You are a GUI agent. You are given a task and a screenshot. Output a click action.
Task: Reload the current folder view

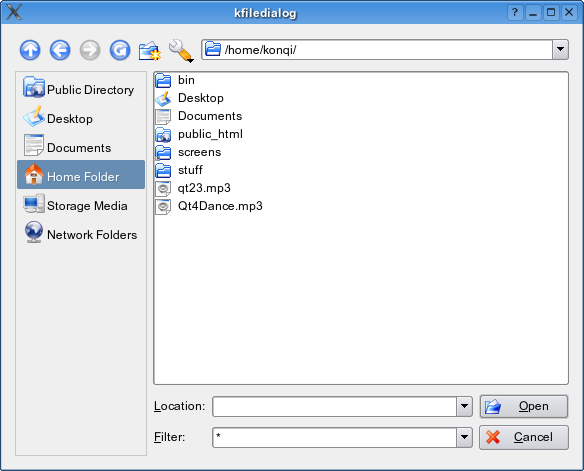120,50
